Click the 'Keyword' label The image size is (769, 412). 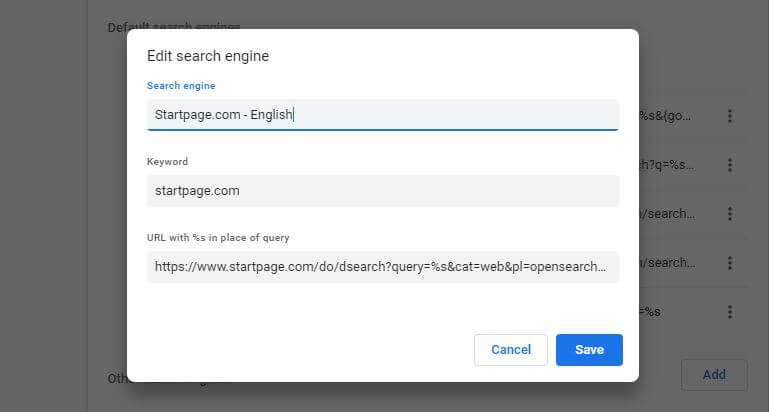coord(167,162)
